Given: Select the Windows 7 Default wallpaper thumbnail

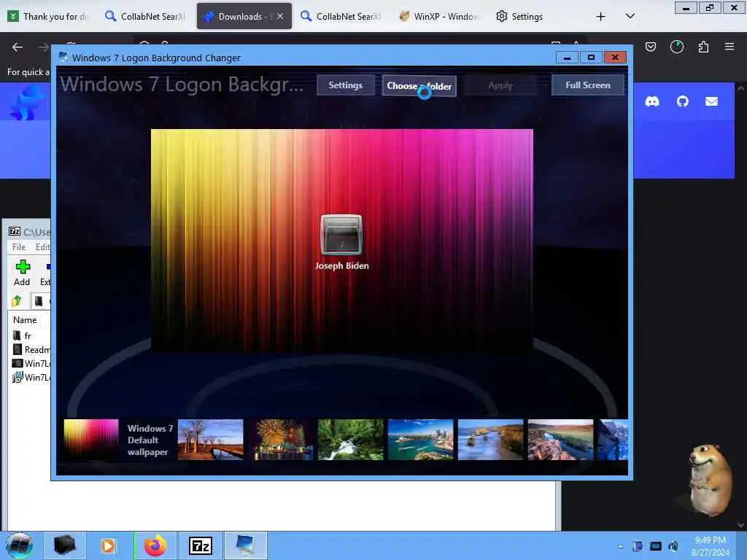Looking at the screenshot, I should [91, 440].
